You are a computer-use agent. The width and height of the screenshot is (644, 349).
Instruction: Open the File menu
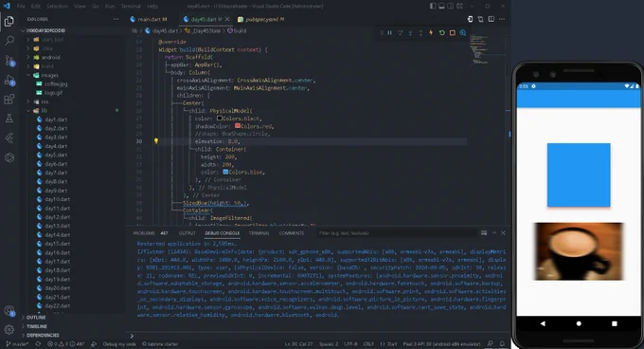click(21, 7)
